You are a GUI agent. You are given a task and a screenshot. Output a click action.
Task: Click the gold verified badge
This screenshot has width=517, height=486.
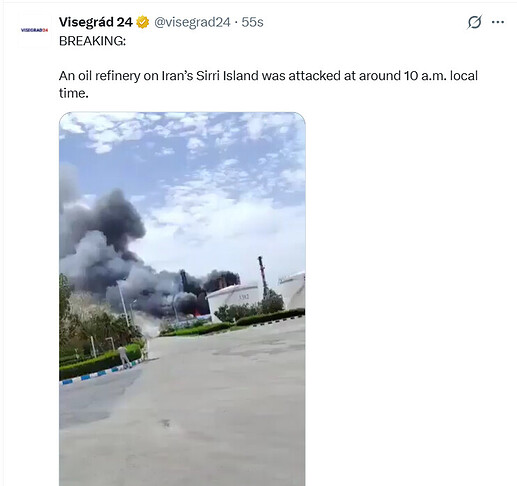143,22
